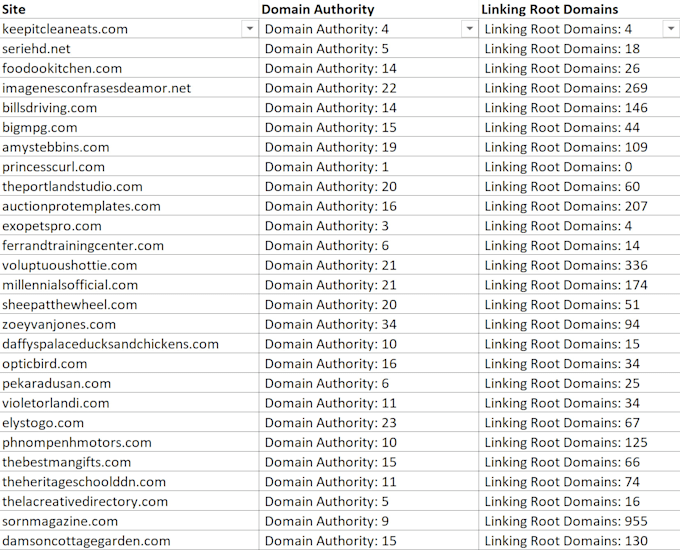Click the Linking Root Domains: 74 cell
Viewport: 680px width, 550px height.
pyautogui.click(x=580, y=481)
